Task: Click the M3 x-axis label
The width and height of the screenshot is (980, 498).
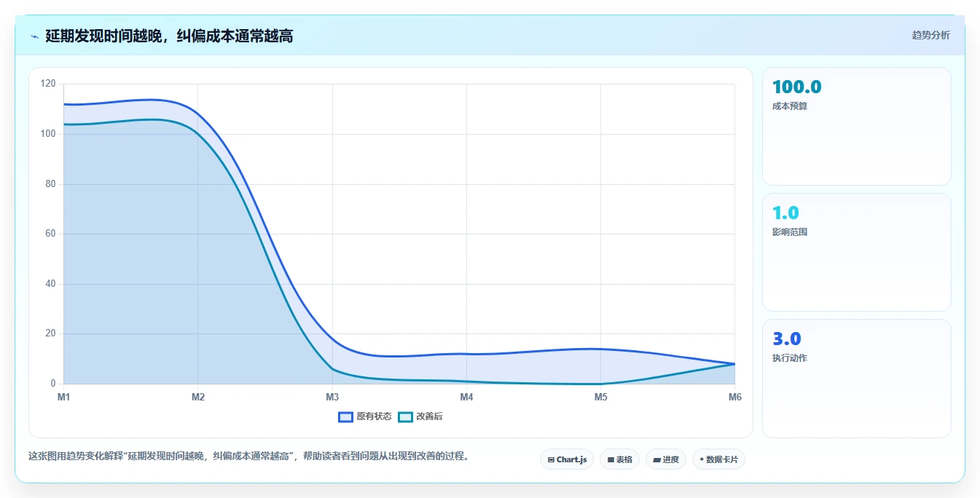Action: 332,397
